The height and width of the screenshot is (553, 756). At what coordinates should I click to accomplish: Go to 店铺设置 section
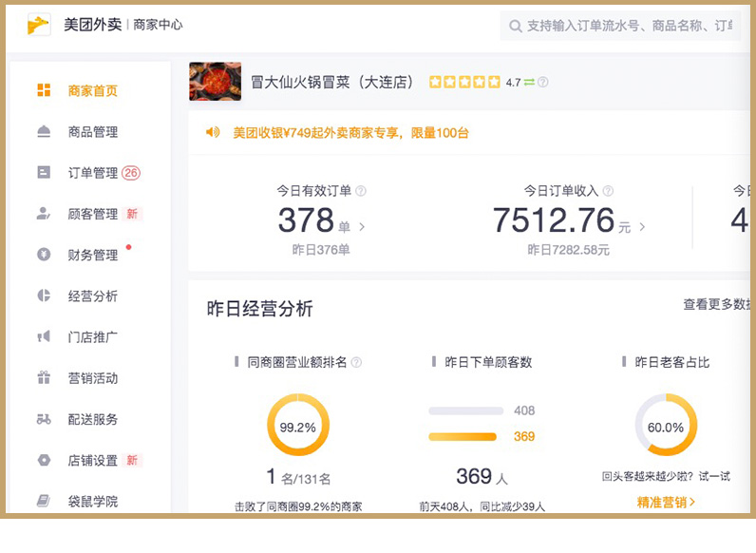pyautogui.click(x=93, y=460)
